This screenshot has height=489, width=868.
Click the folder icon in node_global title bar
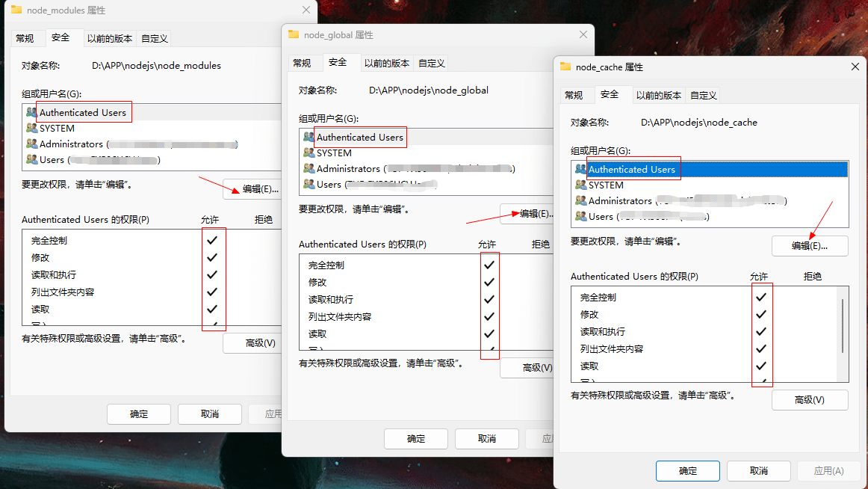pyautogui.click(x=294, y=35)
